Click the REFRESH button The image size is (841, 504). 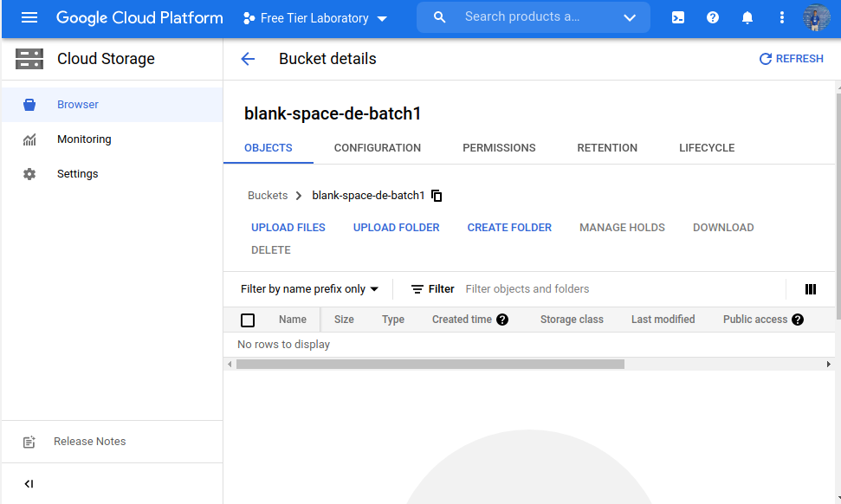tap(791, 59)
